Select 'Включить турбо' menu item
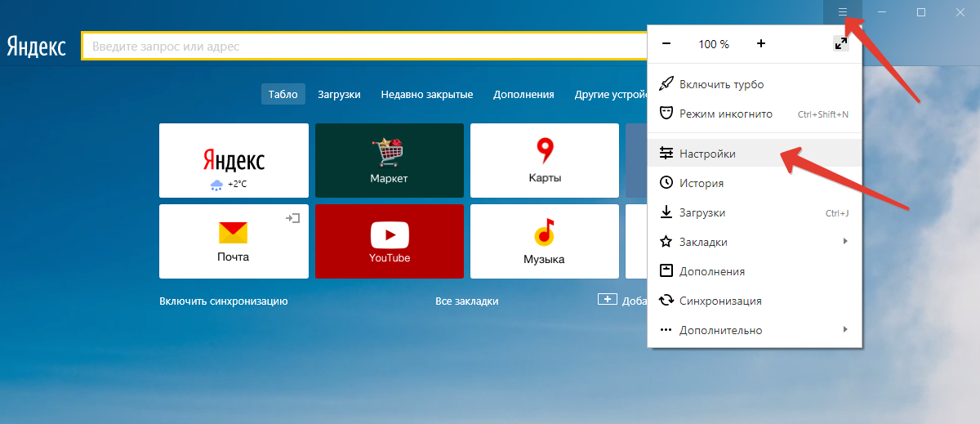This screenshot has width=980, height=424. 755,84
